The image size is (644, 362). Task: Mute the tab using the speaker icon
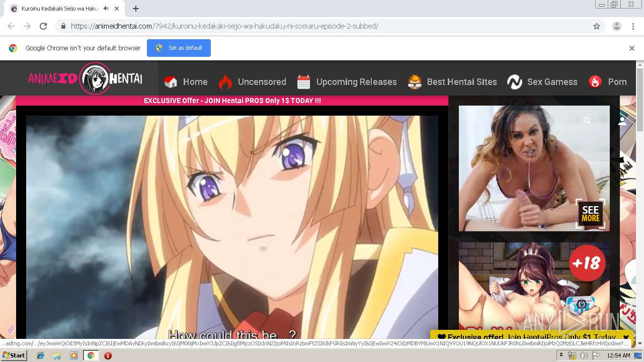coord(106,9)
